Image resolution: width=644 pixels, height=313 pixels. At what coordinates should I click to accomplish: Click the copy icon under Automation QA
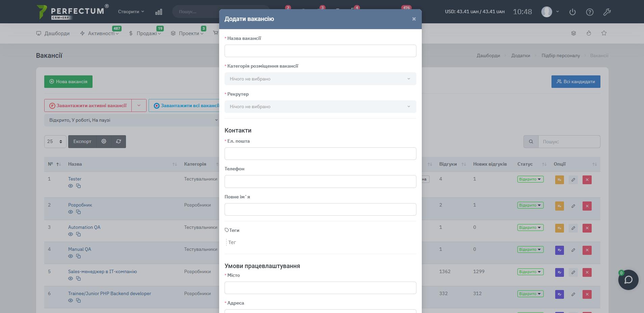pos(78,234)
